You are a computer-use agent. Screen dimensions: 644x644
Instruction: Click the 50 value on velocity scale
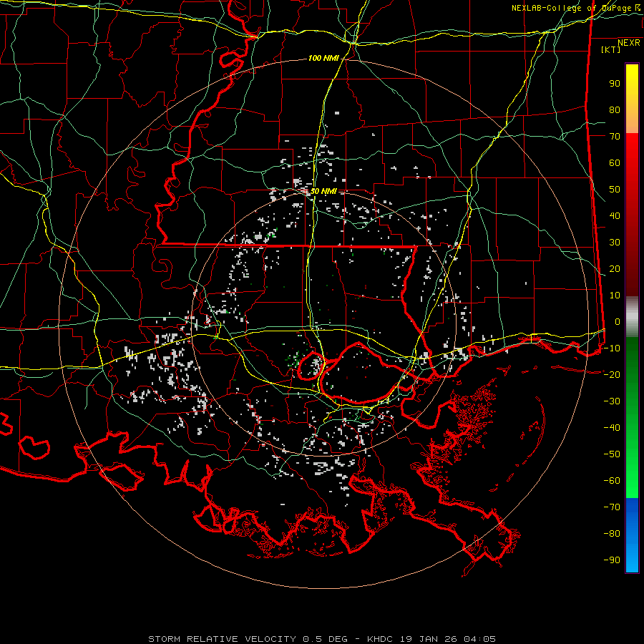[615, 190]
